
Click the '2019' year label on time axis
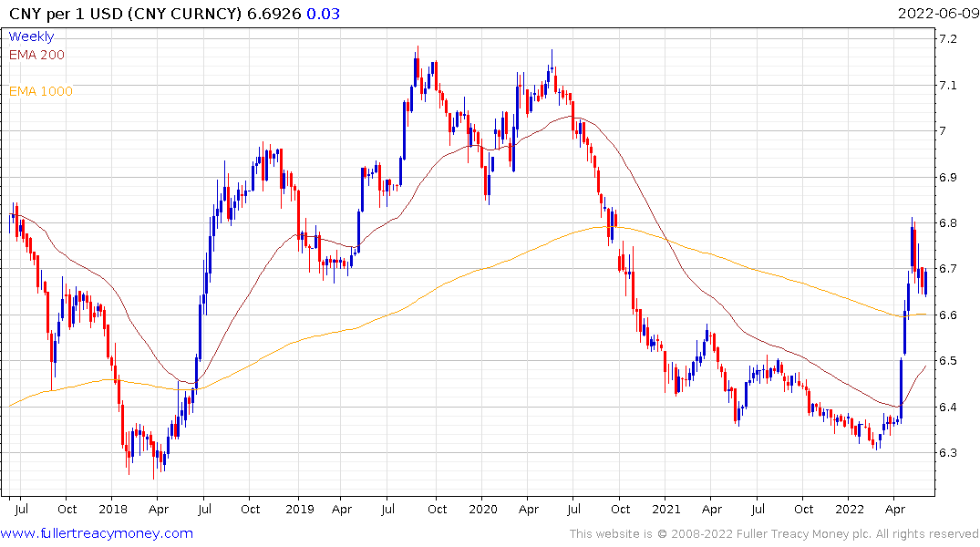click(299, 510)
